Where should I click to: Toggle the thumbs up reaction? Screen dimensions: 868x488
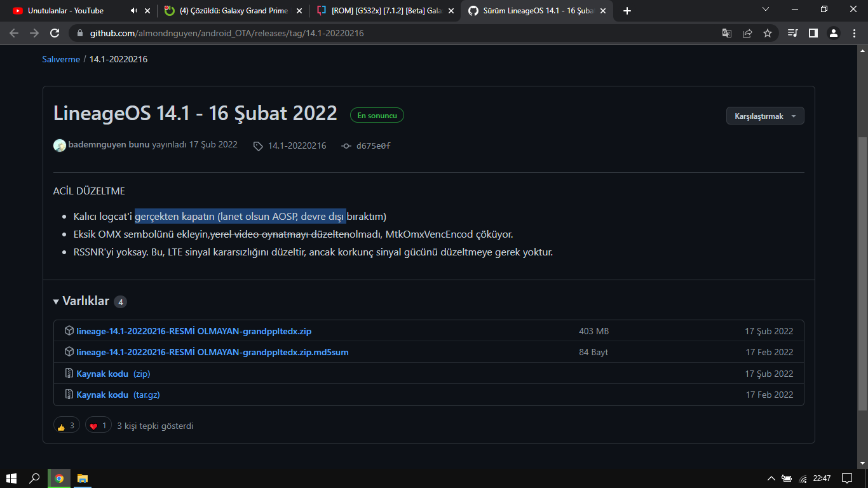(67, 426)
